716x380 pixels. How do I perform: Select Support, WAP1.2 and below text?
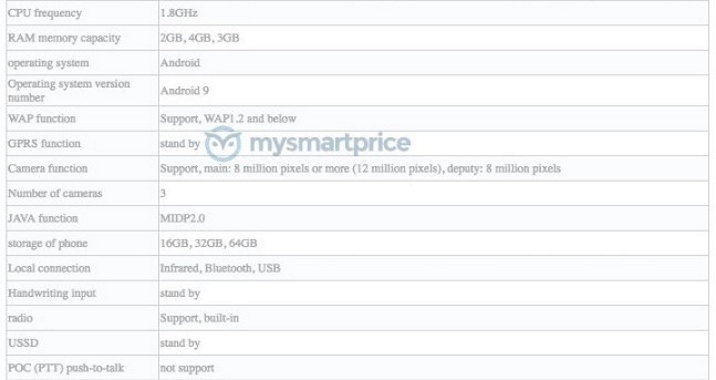point(228,119)
